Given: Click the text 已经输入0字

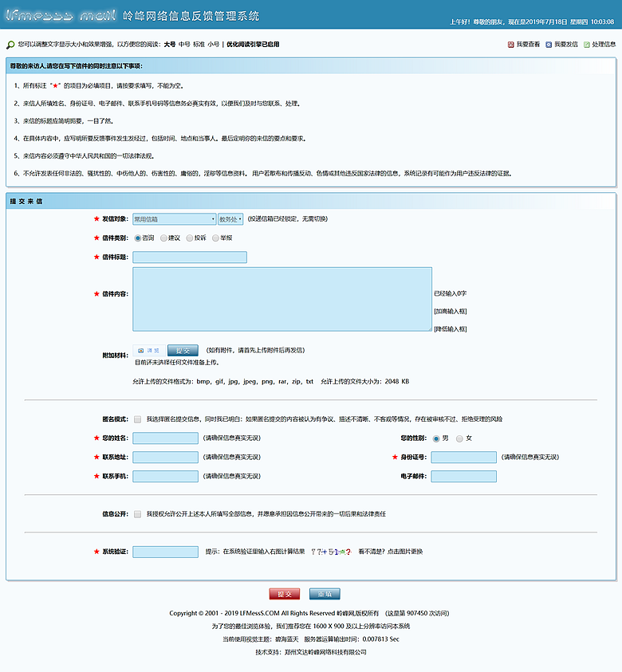Looking at the screenshot, I should 450,293.
